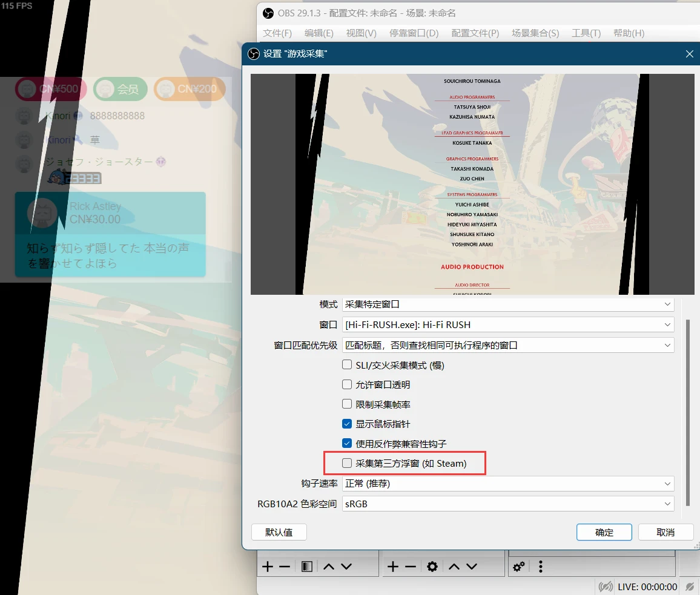Add a source with the second plus icon
Screen dimensions: 700x595
[x=393, y=567]
